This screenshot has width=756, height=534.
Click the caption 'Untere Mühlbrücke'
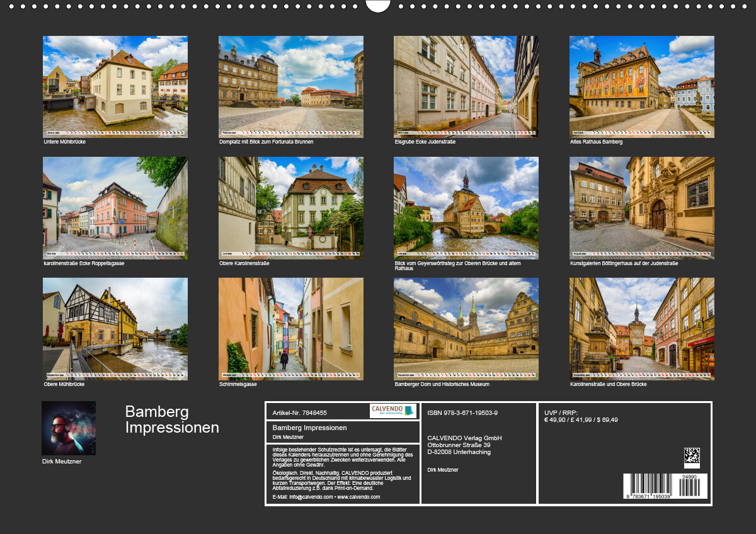(64, 142)
